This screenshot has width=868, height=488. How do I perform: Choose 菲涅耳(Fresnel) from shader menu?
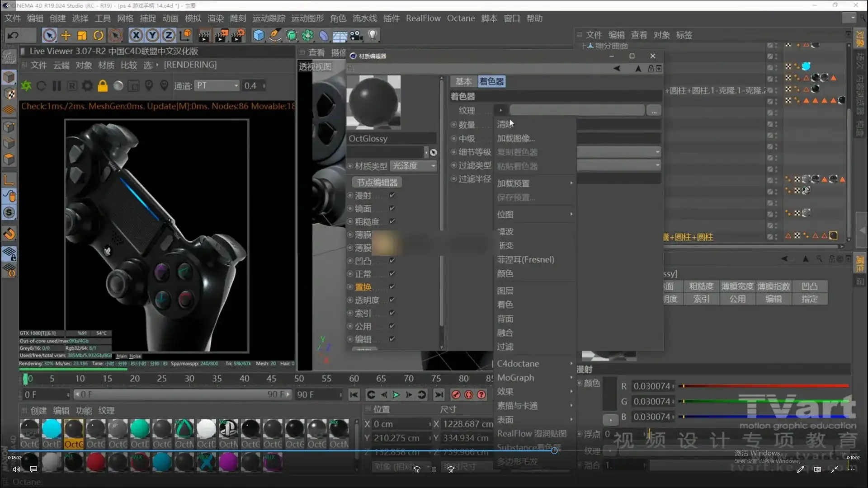click(525, 260)
